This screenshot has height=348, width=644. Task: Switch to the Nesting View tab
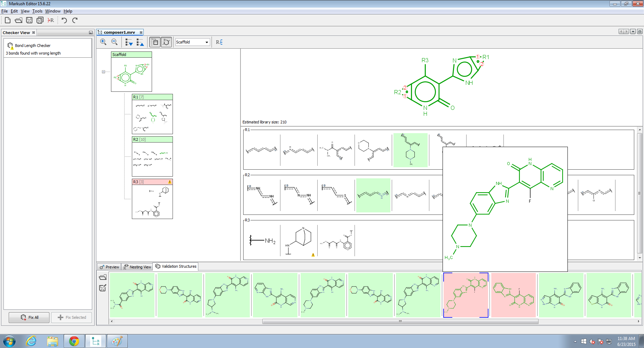pos(137,267)
